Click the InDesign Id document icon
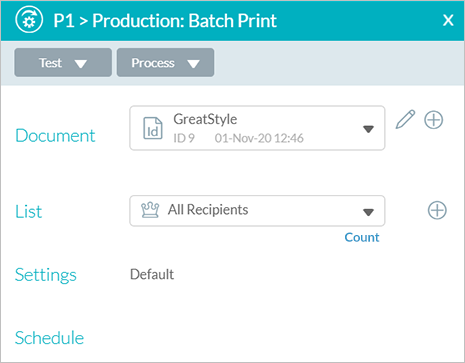 153,128
